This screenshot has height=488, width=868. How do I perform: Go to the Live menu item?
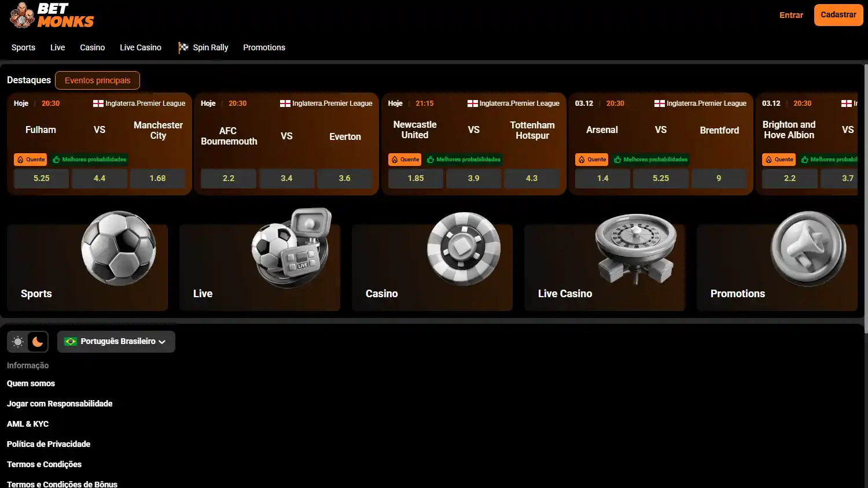(x=57, y=47)
